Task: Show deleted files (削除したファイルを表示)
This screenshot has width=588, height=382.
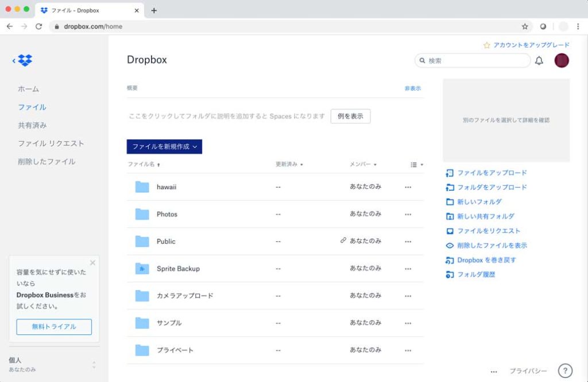Action: click(492, 245)
